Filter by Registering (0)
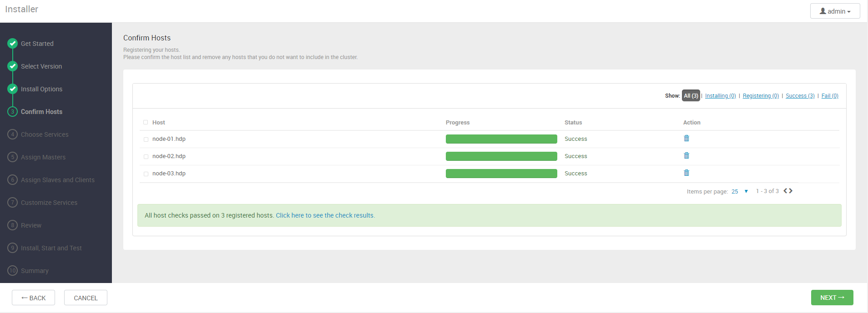This screenshot has height=313, width=868. tap(761, 96)
